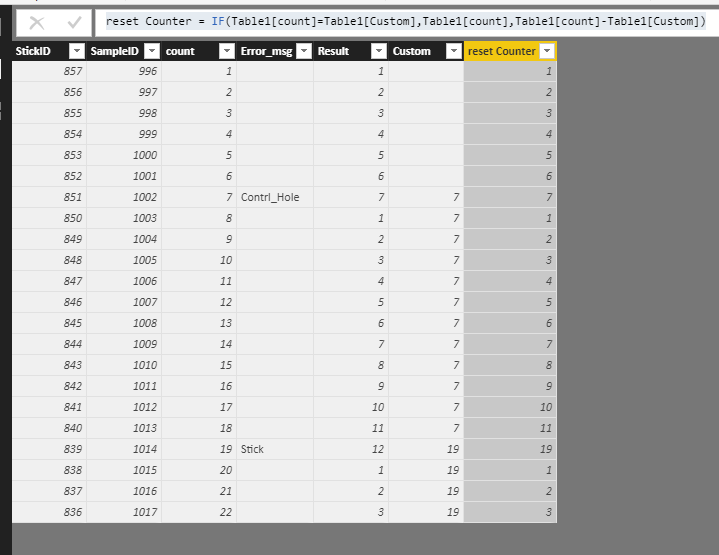The width and height of the screenshot is (719, 555).
Task: Click count cell with value 22
Action: click(x=199, y=512)
